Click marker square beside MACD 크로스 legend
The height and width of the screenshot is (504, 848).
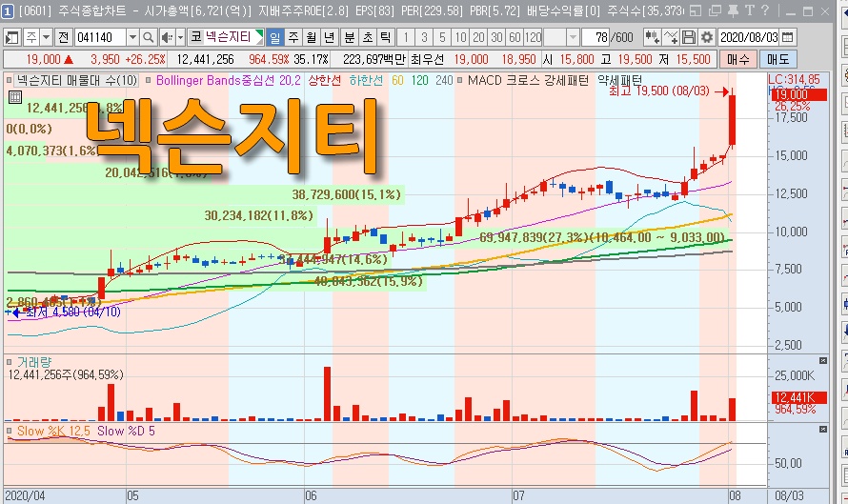[x=459, y=81]
